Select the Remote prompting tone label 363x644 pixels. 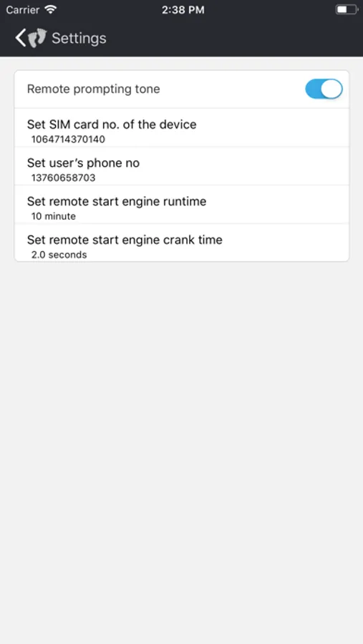93,89
